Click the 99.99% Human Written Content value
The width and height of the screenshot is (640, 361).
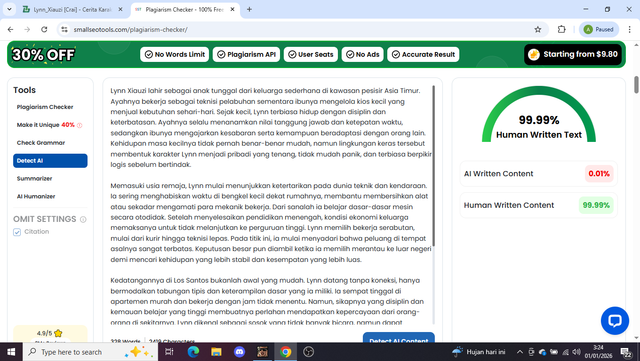[596, 205]
